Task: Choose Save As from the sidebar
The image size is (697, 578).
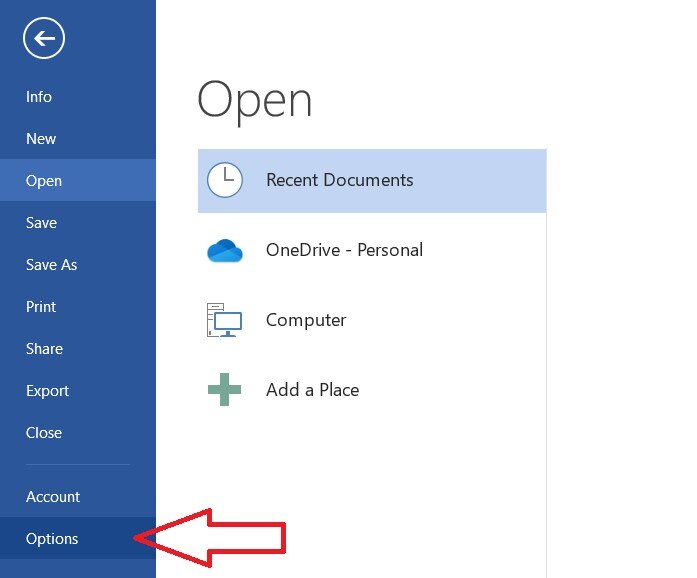Action: click(x=51, y=265)
